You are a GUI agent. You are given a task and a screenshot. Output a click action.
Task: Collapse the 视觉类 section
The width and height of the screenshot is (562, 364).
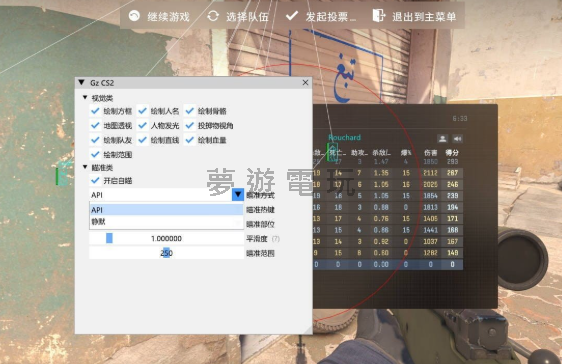tap(85, 97)
